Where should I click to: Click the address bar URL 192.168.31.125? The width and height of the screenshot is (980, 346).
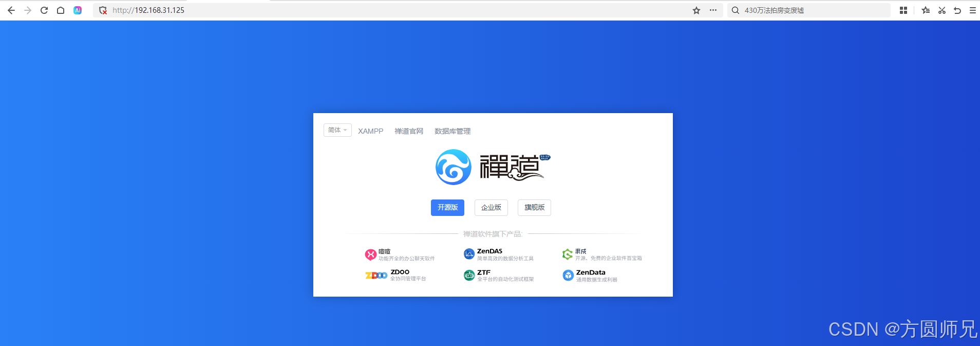[148, 10]
